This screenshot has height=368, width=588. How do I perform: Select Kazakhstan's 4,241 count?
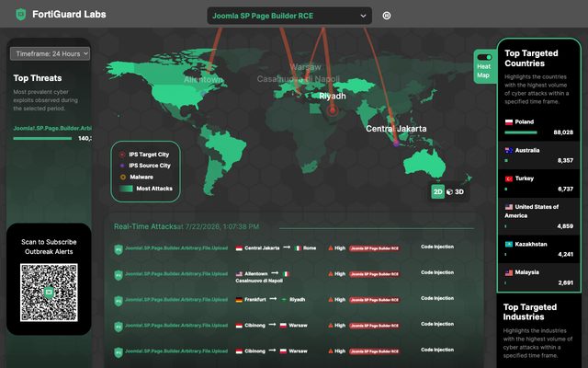click(566, 254)
